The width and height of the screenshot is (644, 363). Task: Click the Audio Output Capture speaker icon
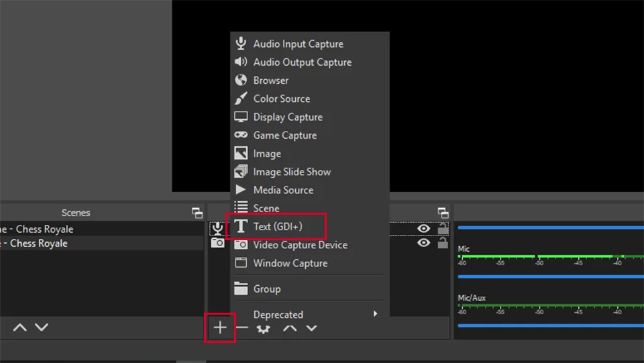(x=241, y=62)
